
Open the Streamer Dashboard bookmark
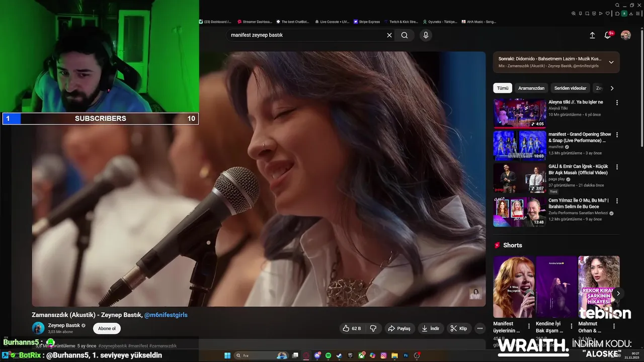coord(255,22)
